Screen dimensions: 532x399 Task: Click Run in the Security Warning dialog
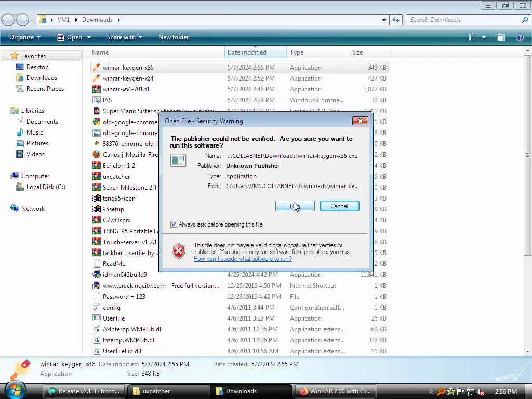pyautogui.click(x=295, y=206)
